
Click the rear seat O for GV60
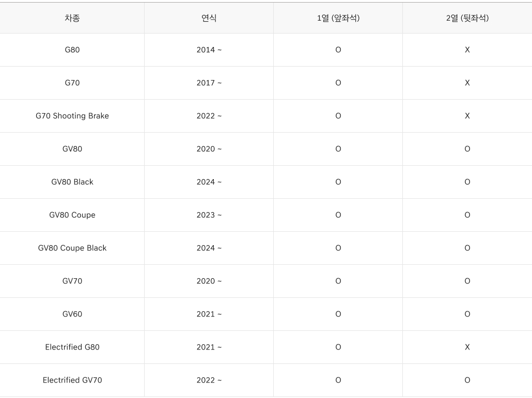467,314
